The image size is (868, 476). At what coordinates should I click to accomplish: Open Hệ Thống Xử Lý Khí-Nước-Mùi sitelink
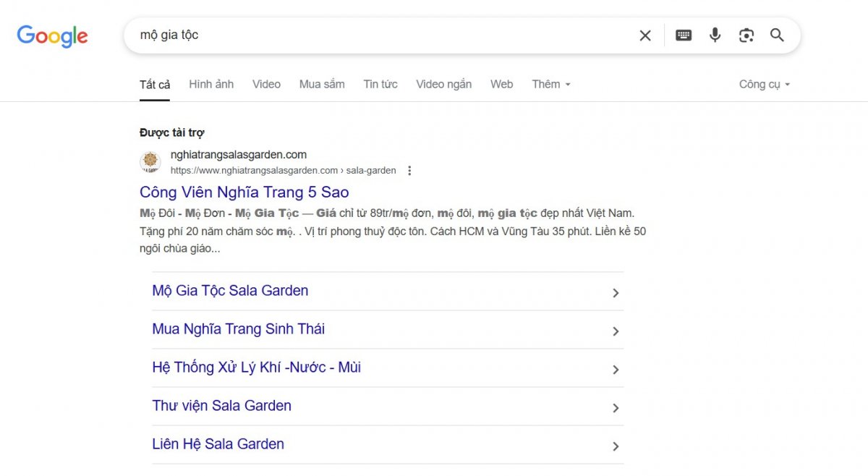pyautogui.click(x=256, y=367)
